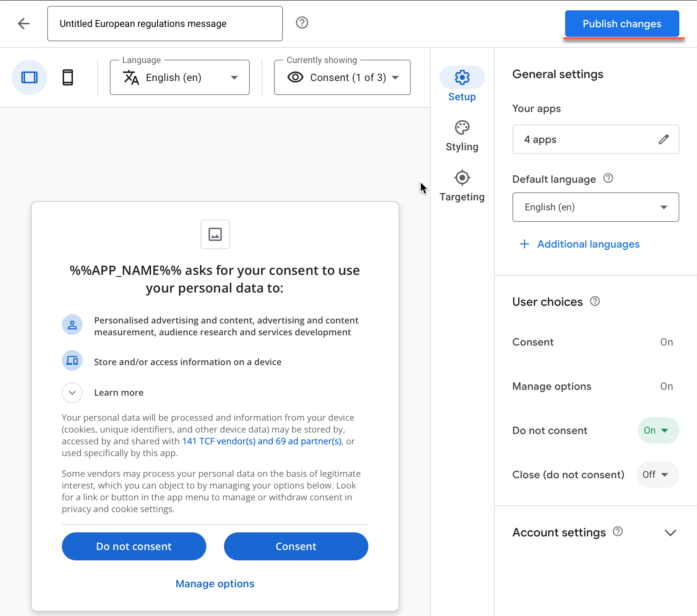Open help icon next to Default language
Screen dimensions: 697x616
608,178
